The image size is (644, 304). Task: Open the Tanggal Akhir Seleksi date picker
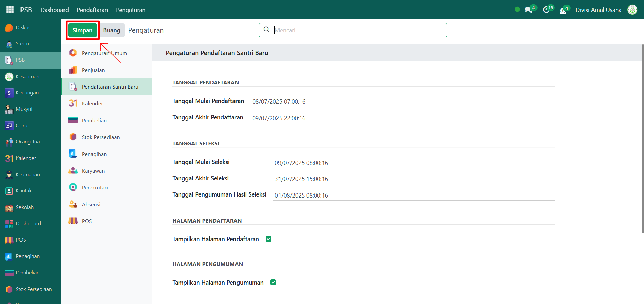pos(414,179)
